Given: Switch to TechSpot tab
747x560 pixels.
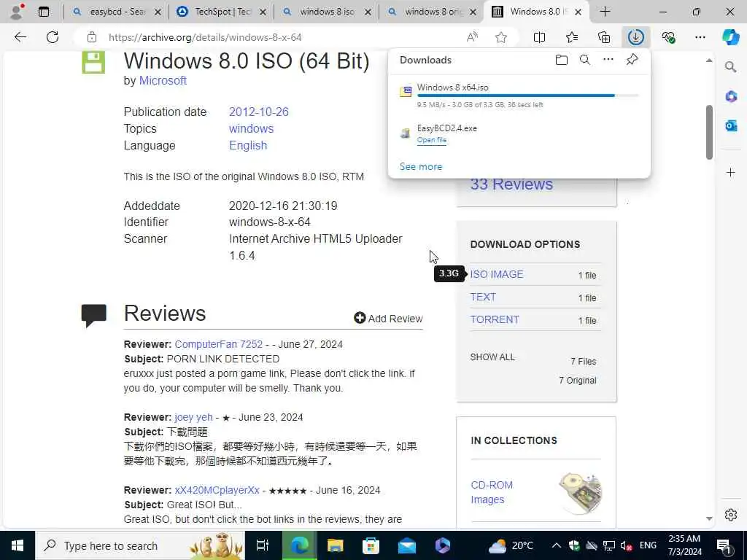Looking at the screenshot, I should [222, 12].
